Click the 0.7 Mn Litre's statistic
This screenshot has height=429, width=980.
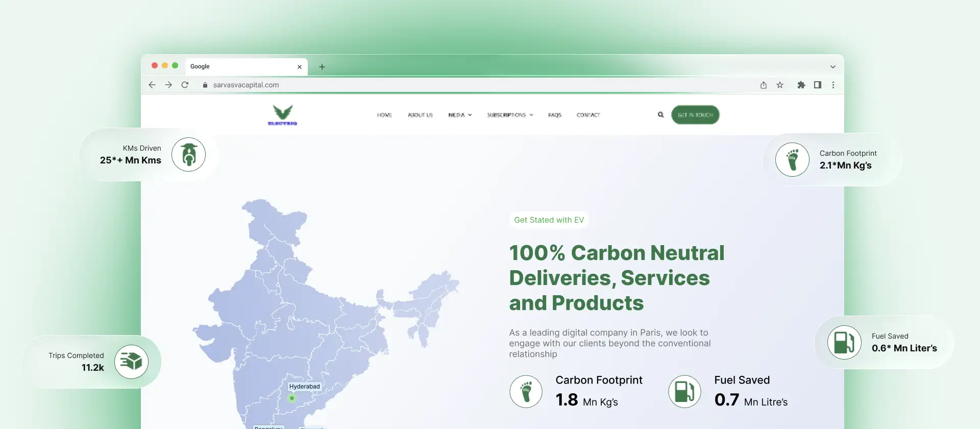tap(751, 400)
